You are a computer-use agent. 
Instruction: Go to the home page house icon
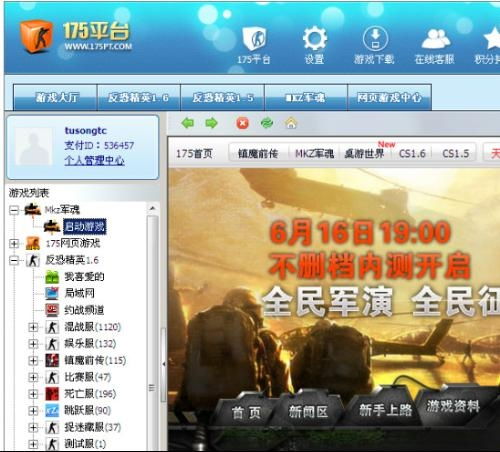coord(291,123)
